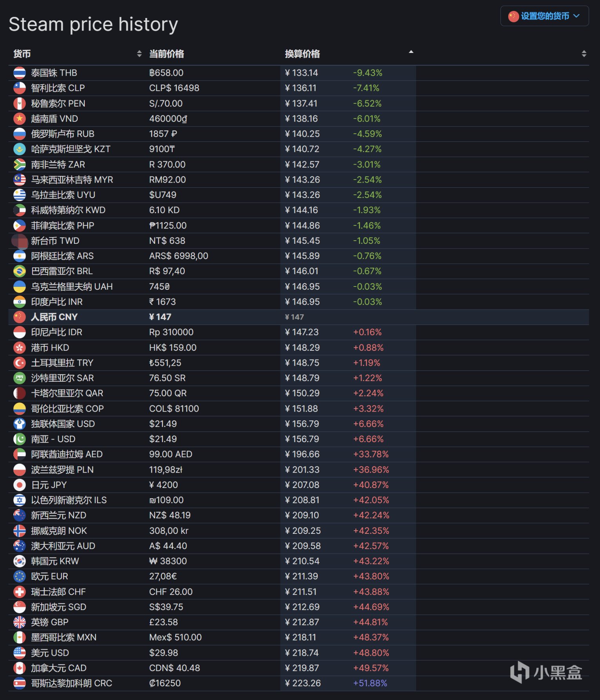Click the -9.43% difference value
Viewport: 600px width, 700px height.
(368, 73)
